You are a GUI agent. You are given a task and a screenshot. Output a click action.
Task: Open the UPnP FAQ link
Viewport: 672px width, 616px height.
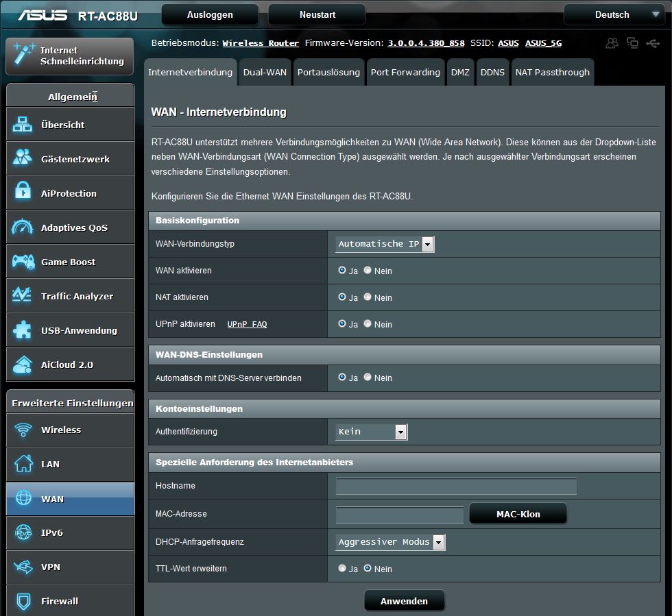click(x=248, y=324)
